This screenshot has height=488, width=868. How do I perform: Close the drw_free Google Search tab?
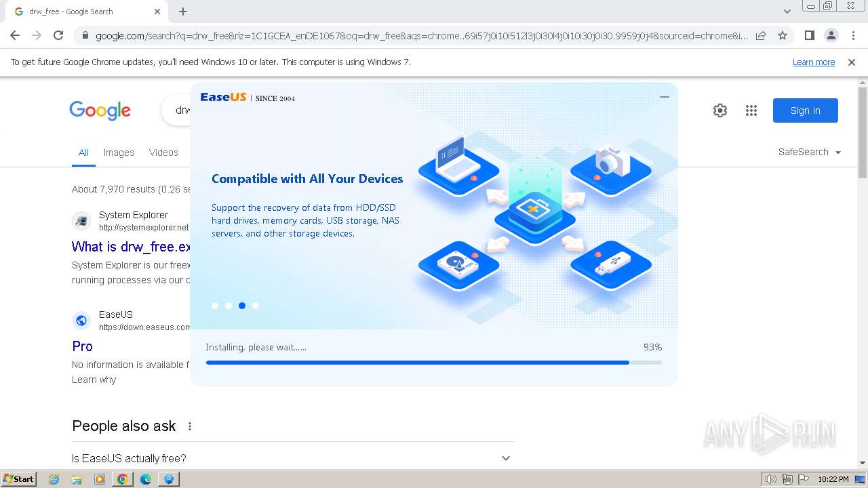[x=157, y=12]
